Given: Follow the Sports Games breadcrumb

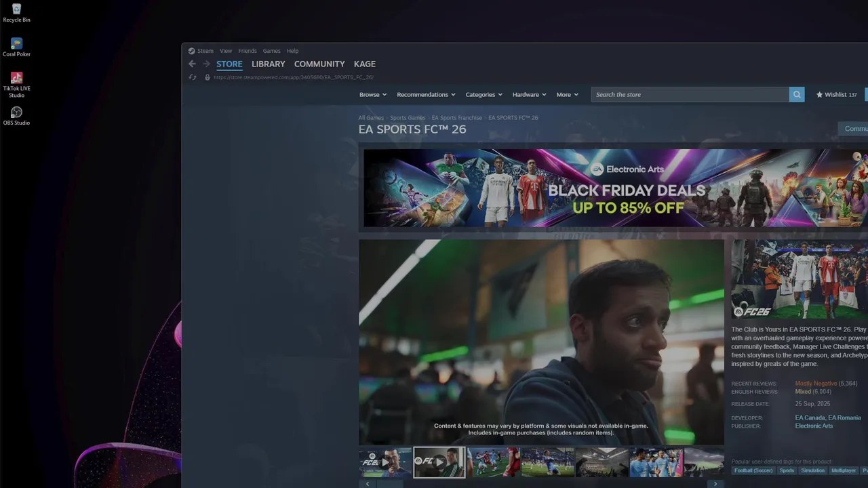Looking at the screenshot, I should click(x=408, y=118).
